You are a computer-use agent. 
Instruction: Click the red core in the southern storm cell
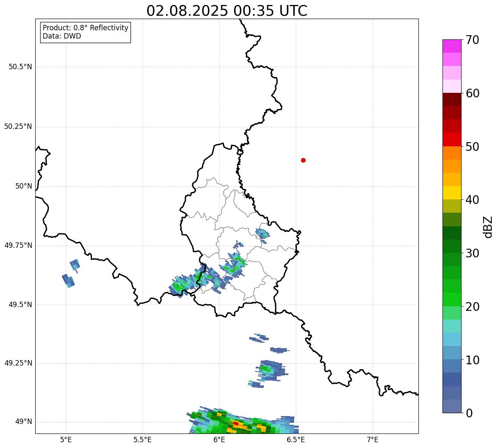click(x=236, y=424)
